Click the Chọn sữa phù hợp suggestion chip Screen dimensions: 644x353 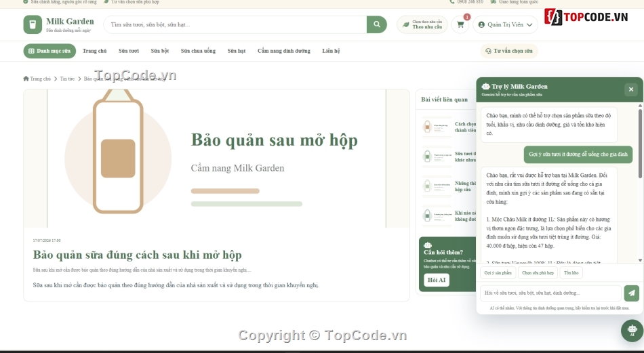tap(538, 272)
